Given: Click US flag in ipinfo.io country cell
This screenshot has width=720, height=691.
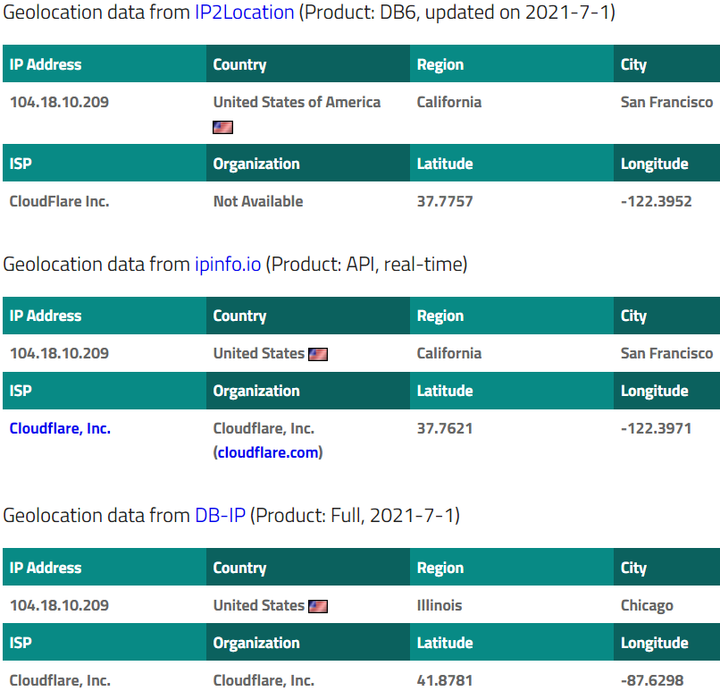Looking at the screenshot, I should coord(318,354).
